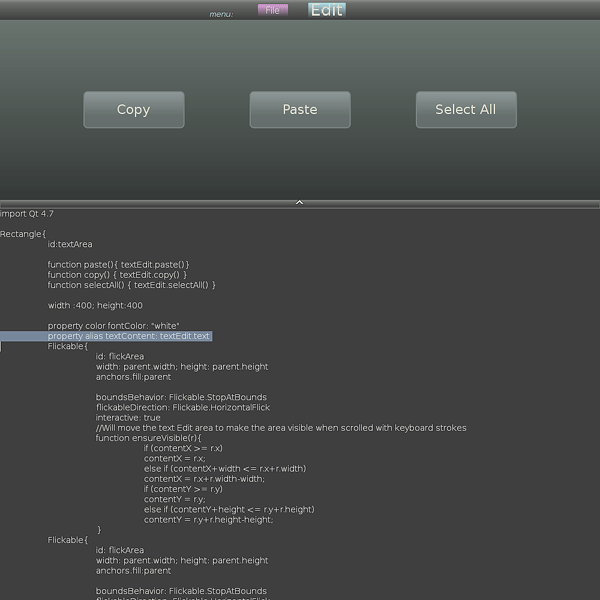
Task: Click the '//Will move the text Edit' comment
Action: coord(280,428)
